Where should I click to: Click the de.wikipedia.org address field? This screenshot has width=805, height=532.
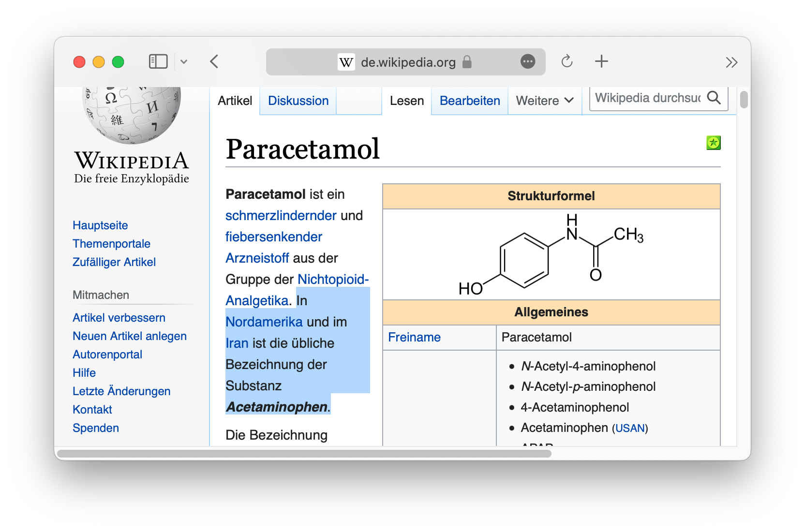(406, 62)
